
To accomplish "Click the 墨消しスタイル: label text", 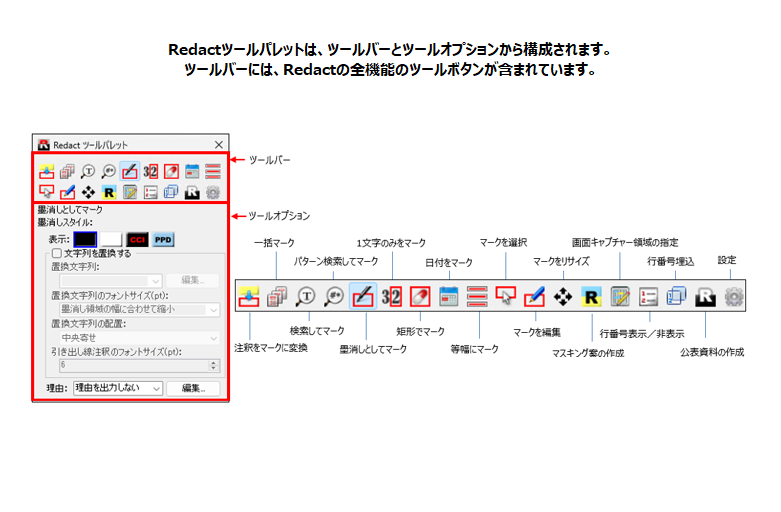I will click(x=65, y=222).
